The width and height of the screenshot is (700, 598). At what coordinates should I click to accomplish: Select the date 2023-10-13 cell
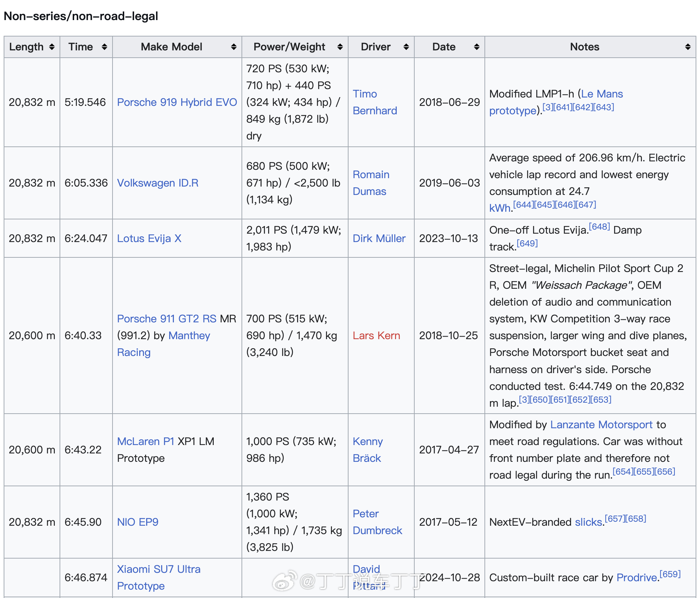[449, 238]
